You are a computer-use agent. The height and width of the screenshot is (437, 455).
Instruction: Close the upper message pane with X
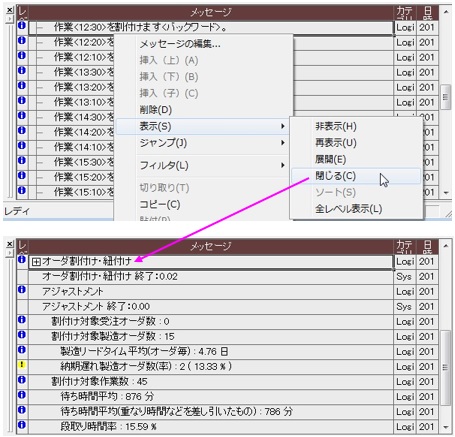pyautogui.click(x=10, y=10)
